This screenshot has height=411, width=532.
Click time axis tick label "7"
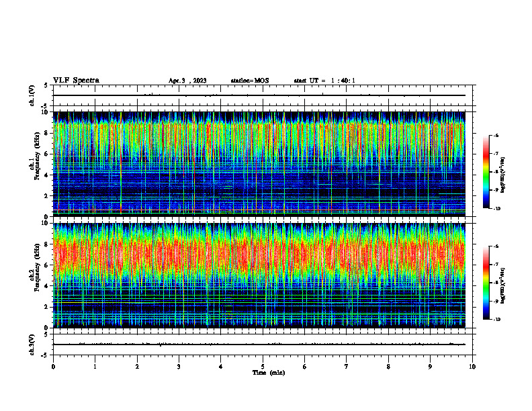point(347,367)
